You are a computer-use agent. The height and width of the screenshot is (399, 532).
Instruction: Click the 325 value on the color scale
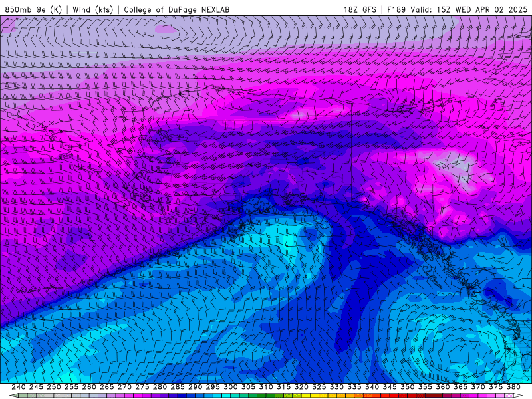point(319,387)
